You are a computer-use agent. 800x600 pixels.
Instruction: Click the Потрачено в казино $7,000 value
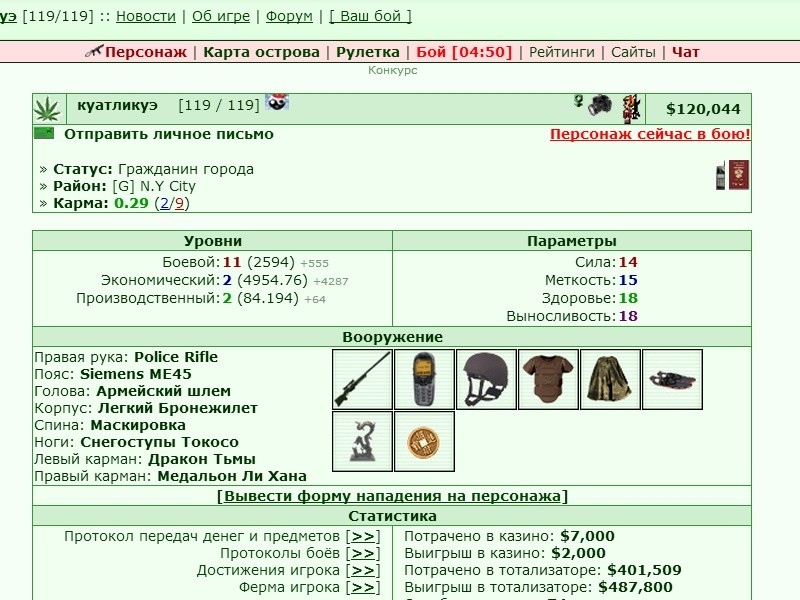pyautogui.click(x=587, y=536)
